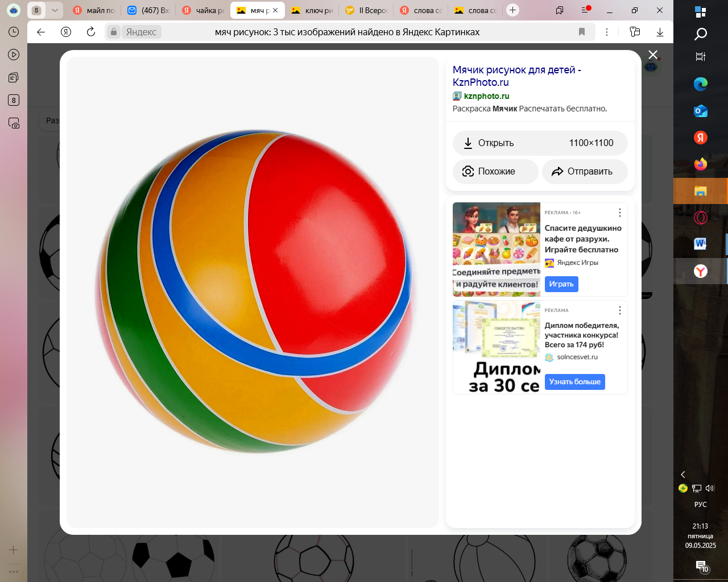Viewport: 728px width, 582px height.
Task: Open File Explorer from taskbar
Action: click(701, 191)
